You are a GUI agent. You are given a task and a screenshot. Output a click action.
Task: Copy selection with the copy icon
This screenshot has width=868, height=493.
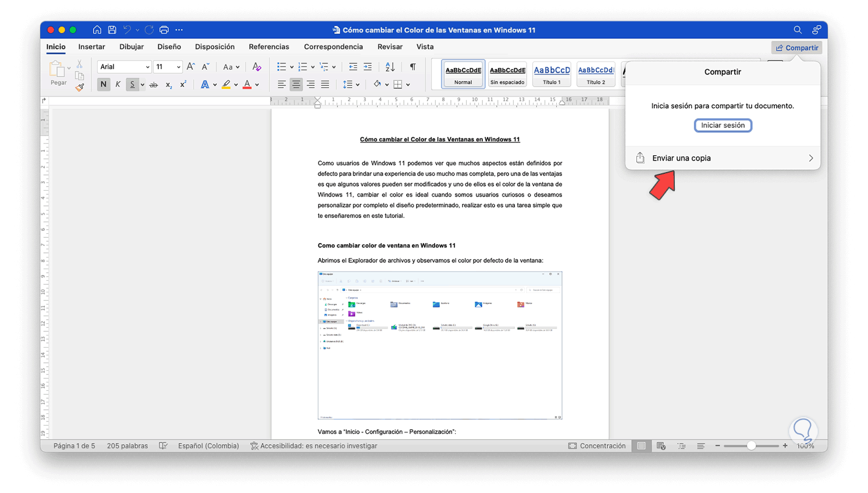(x=80, y=76)
